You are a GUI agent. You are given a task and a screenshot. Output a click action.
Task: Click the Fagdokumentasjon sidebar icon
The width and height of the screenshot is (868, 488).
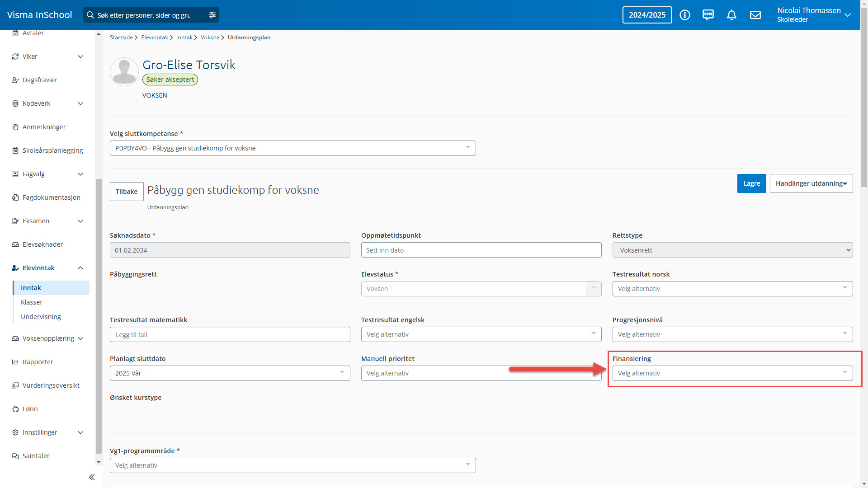click(x=15, y=197)
